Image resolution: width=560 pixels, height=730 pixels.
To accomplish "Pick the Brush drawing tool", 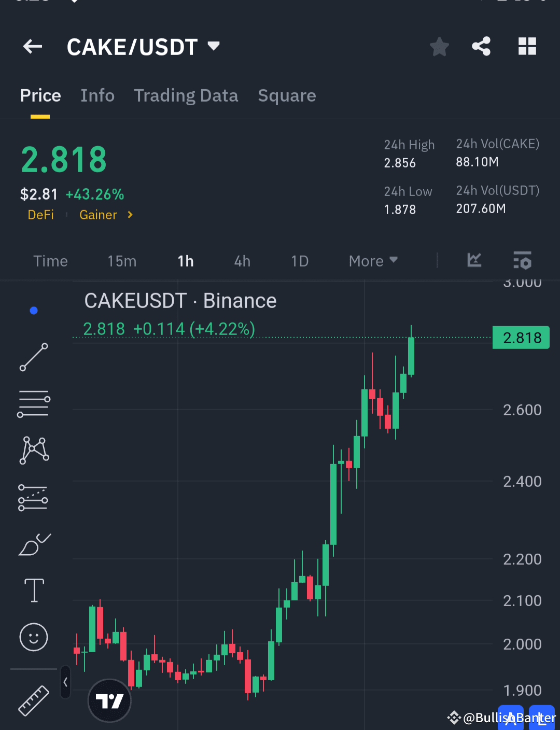I will coord(34,544).
